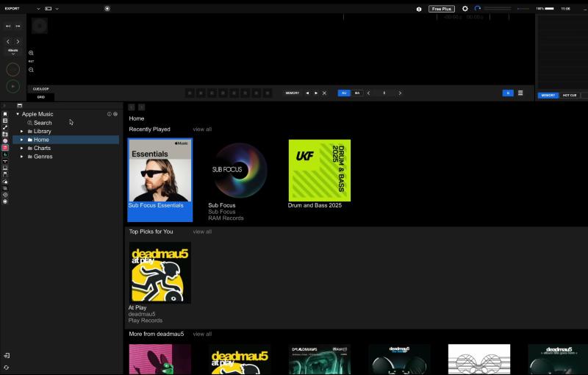
Task: Open the deck layout dropdown arrow
Action: click(57, 9)
